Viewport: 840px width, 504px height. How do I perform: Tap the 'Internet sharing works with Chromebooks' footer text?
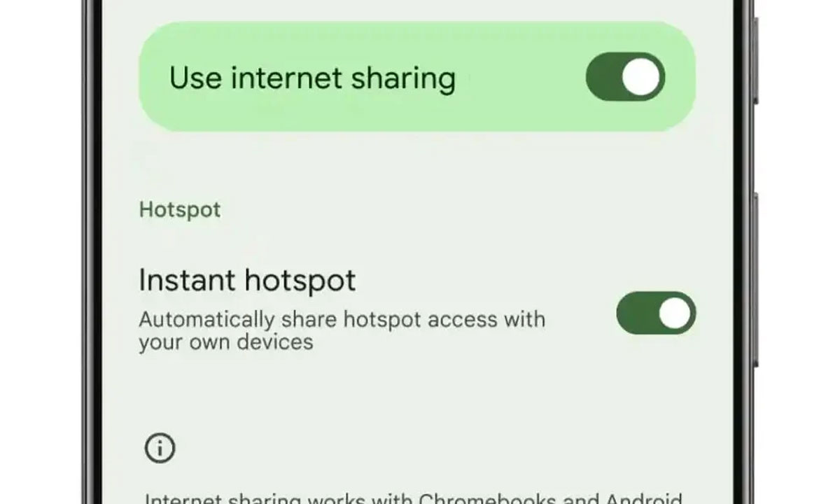coord(351,498)
